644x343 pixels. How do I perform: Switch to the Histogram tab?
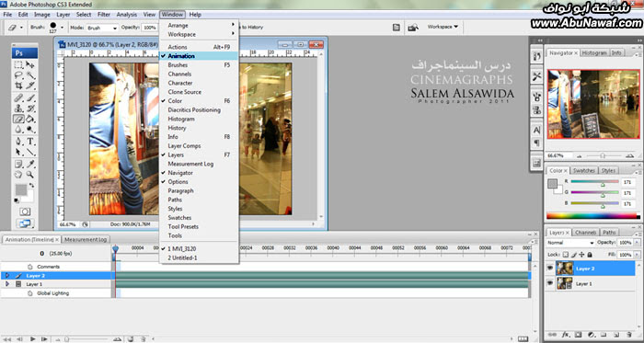point(594,53)
